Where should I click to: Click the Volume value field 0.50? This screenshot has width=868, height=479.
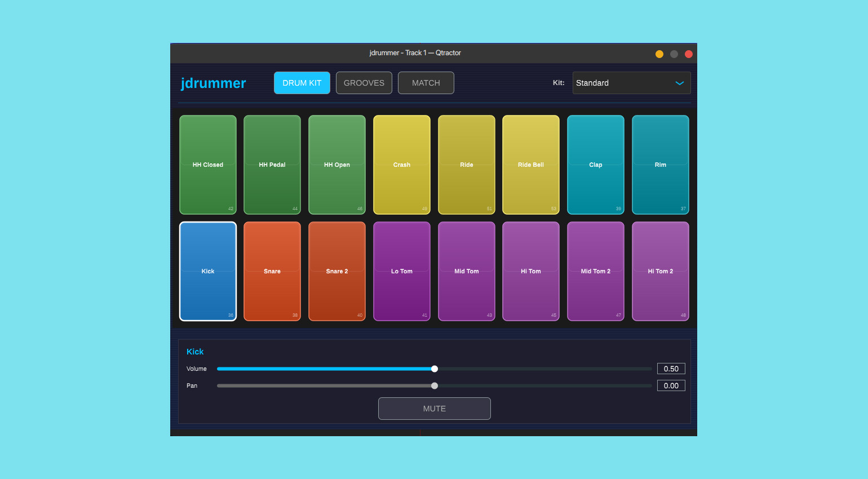click(x=671, y=369)
